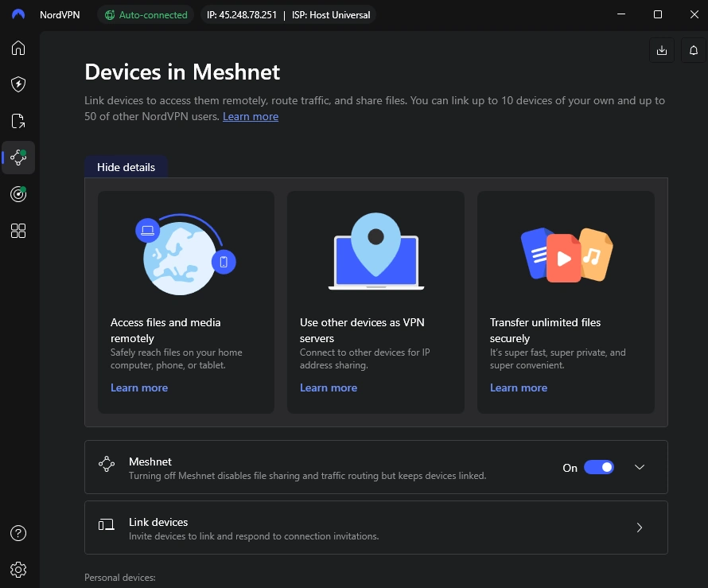The image size is (708, 588).
Task: Learn more about transferring unlimited files
Action: click(x=519, y=388)
